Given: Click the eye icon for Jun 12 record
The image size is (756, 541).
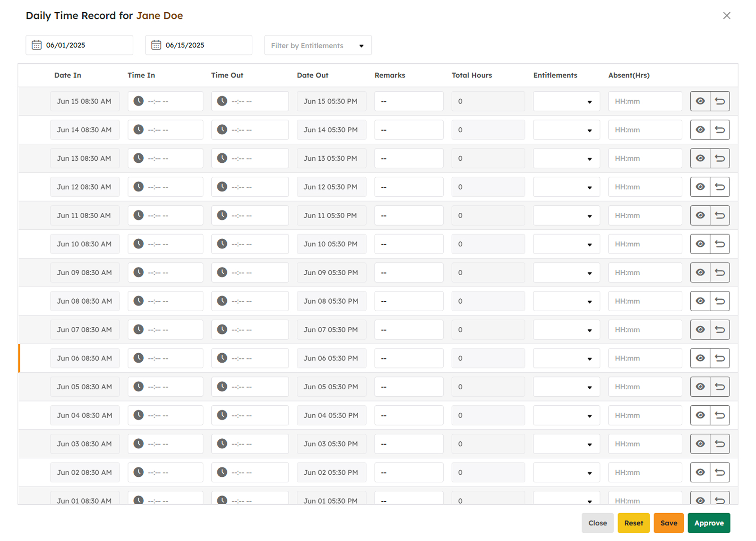Looking at the screenshot, I should (x=700, y=187).
